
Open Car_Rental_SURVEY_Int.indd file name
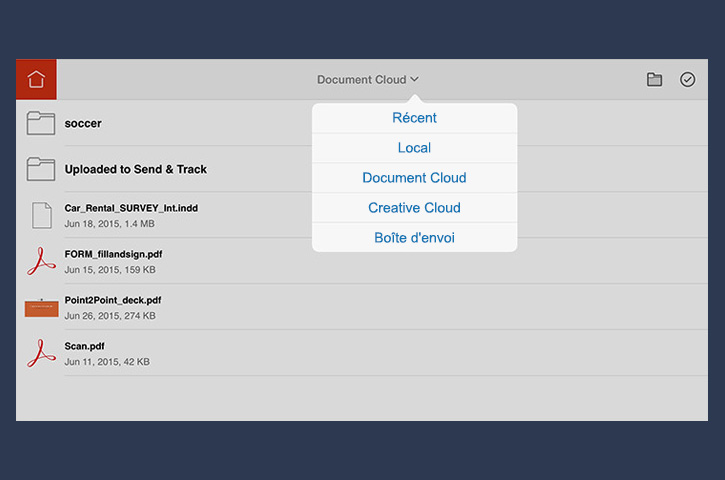(131, 208)
